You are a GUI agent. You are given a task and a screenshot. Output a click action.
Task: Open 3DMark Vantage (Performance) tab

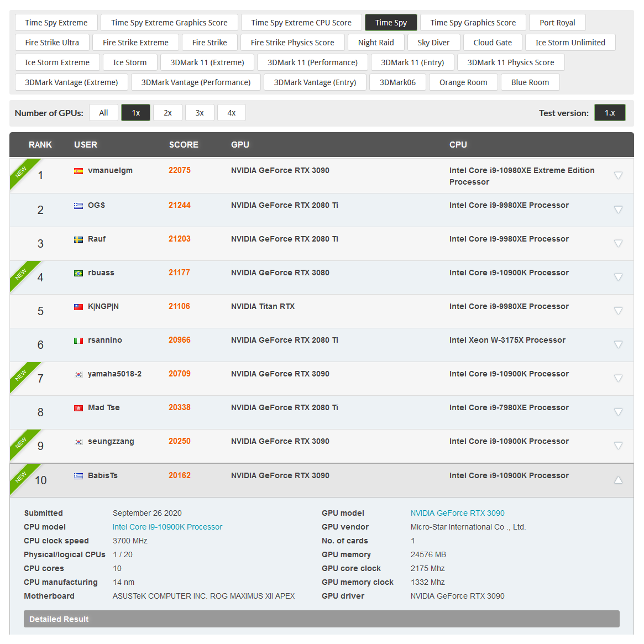pyautogui.click(x=196, y=82)
